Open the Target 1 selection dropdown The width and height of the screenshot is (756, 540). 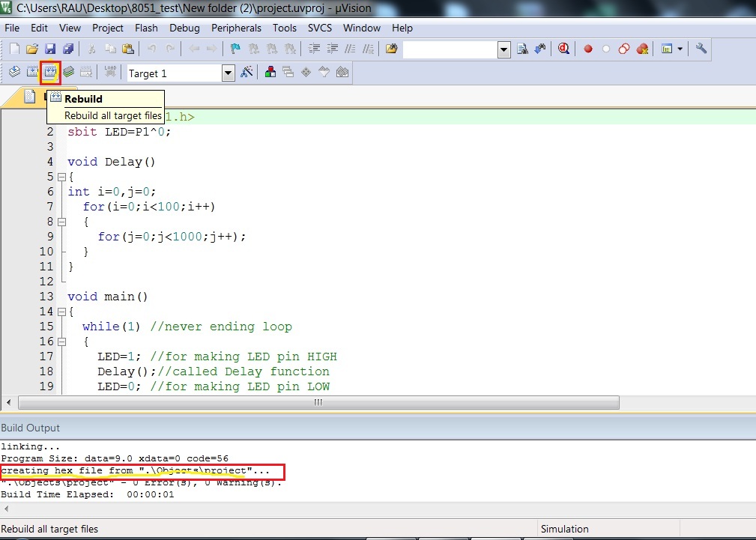[x=229, y=72]
